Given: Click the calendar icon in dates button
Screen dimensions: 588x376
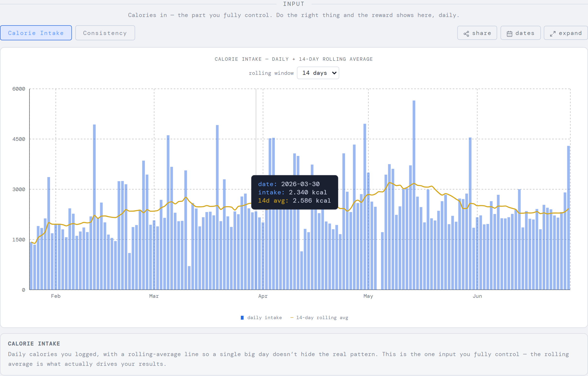Looking at the screenshot, I should pyautogui.click(x=509, y=34).
